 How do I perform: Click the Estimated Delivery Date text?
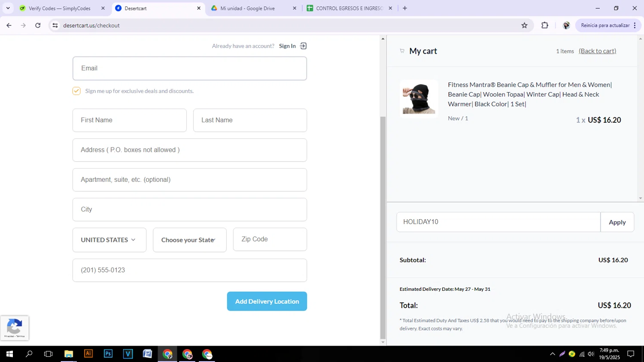[x=445, y=289]
